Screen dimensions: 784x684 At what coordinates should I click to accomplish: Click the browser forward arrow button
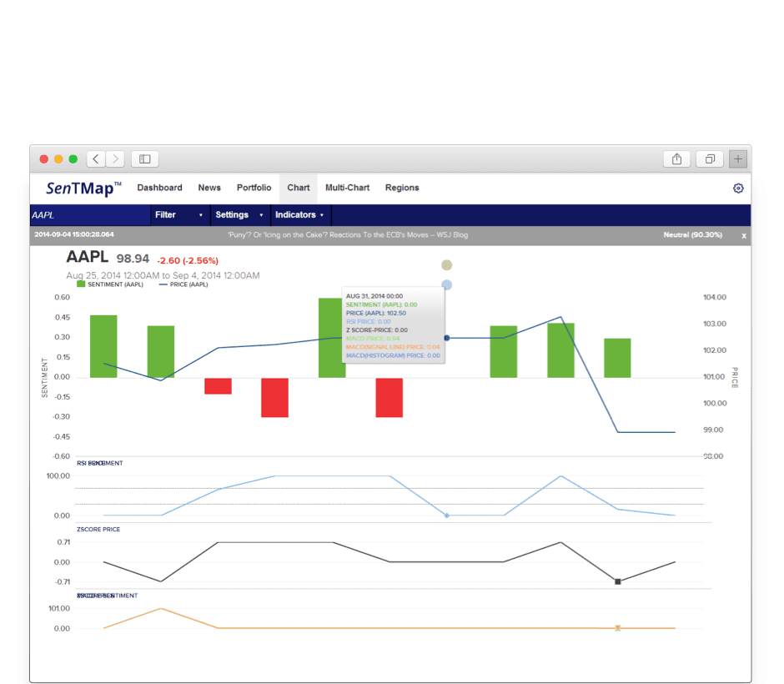pyautogui.click(x=115, y=159)
